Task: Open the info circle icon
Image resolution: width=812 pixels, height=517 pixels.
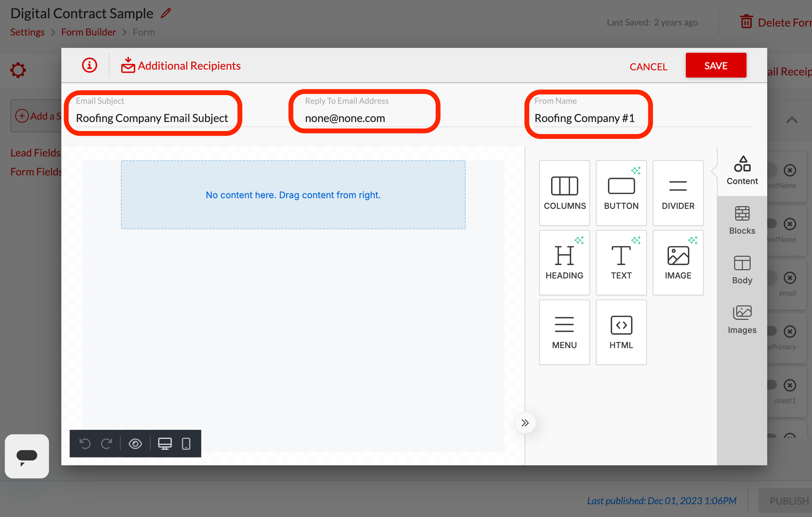Action: pyautogui.click(x=89, y=65)
